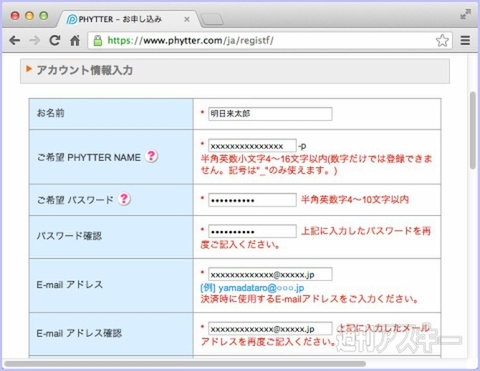The width and height of the screenshot is (480, 371).
Task: Click the hint 半角英数字4〜10文字以内
Action: point(355,200)
